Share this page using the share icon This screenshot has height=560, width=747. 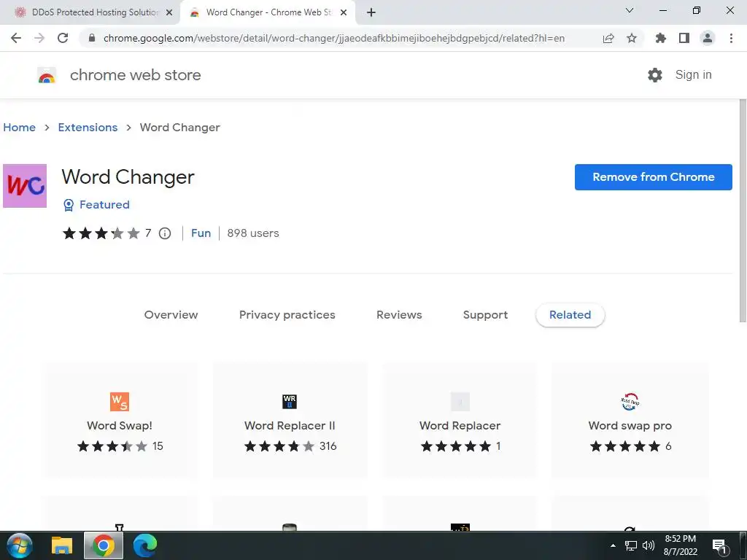click(608, 38)
